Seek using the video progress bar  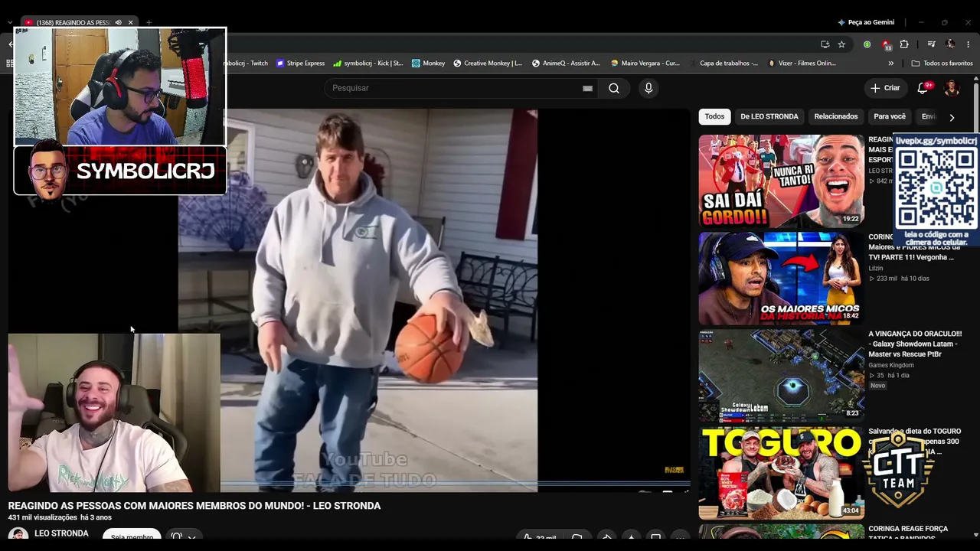(456, 484)
